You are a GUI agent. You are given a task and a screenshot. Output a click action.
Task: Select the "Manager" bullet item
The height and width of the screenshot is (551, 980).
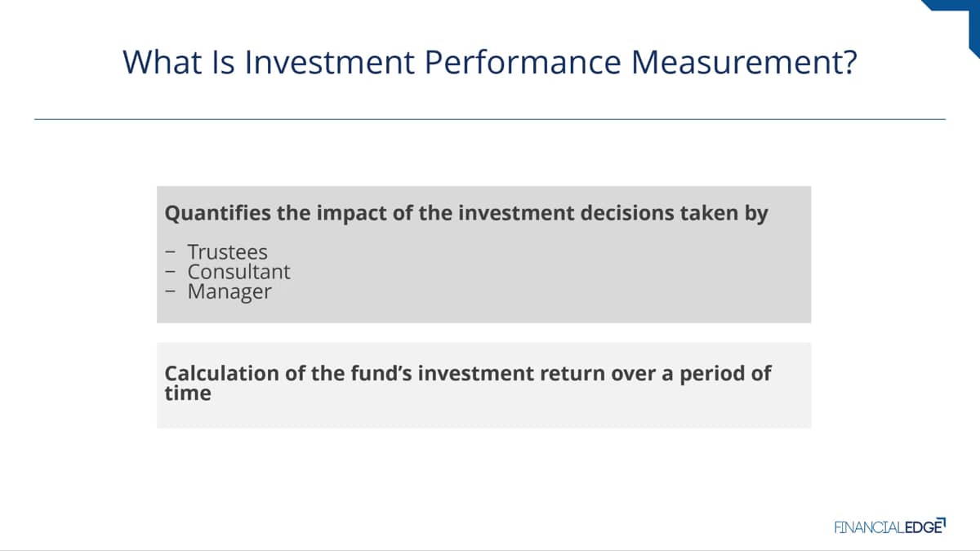pos(229,291)
